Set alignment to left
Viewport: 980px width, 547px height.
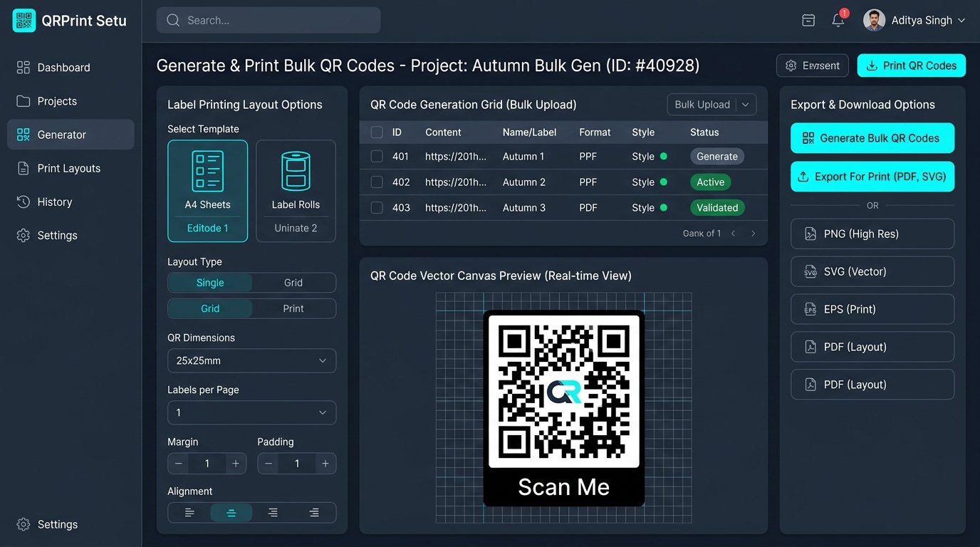(x=189, y=513)
